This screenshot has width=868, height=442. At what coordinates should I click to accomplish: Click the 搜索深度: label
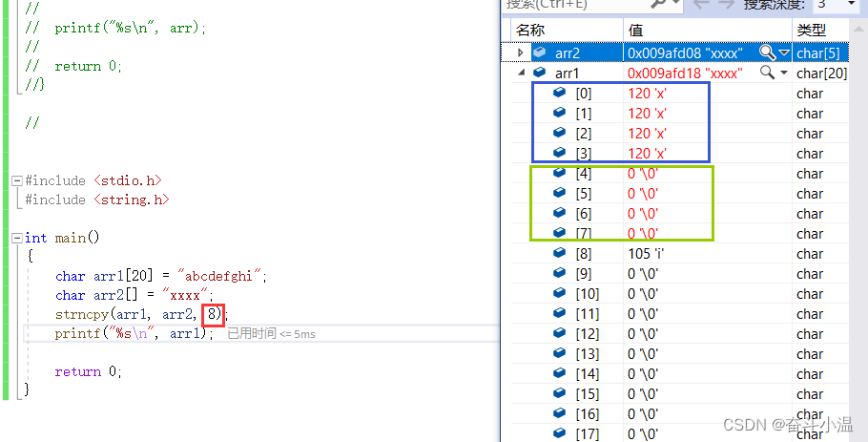(774, 4)
